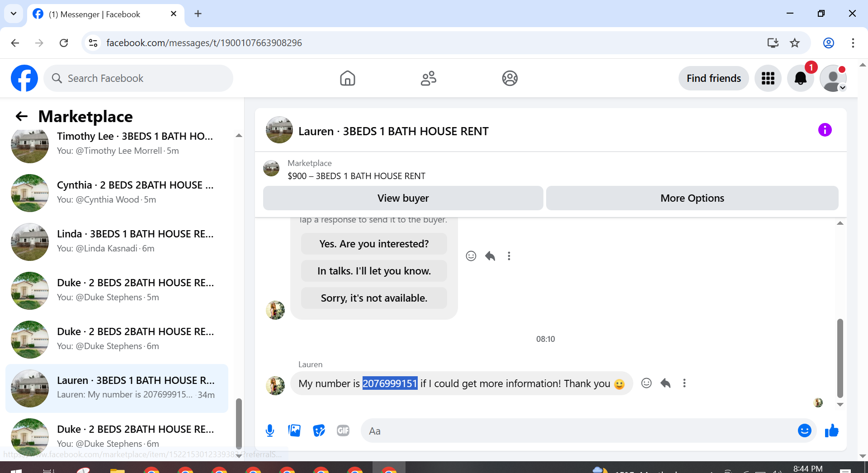Image resolution: width=868 pixels, height=473 pixels.
Task: Attach a photo with image icon
Action: coord(294,430)
